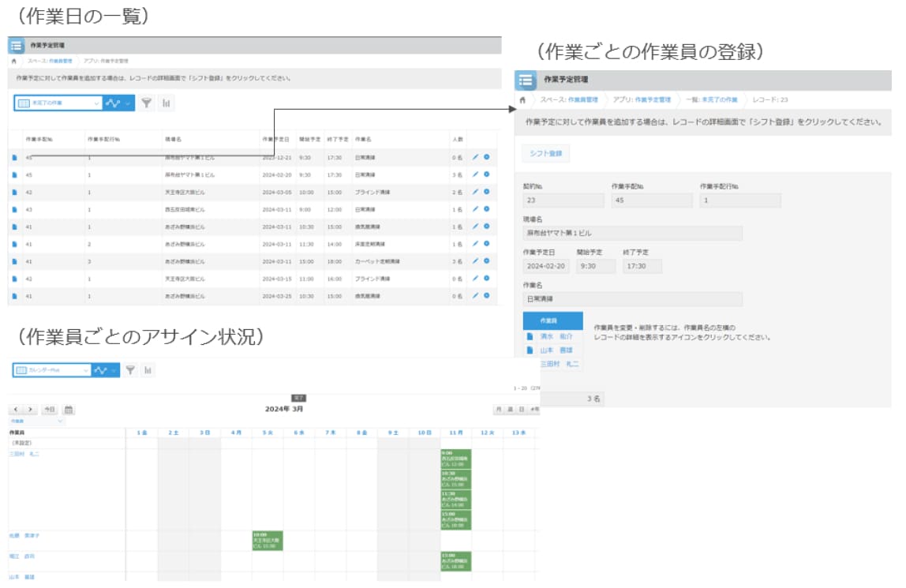Open 9:00 event for 三田村 on March 11
This screenshot has width=906, height=588.
click(456, 459)
